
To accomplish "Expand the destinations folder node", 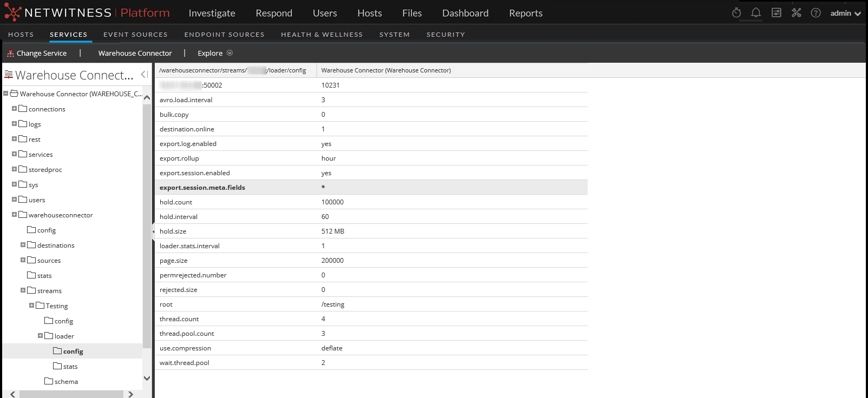I will (x=23, y=245).
